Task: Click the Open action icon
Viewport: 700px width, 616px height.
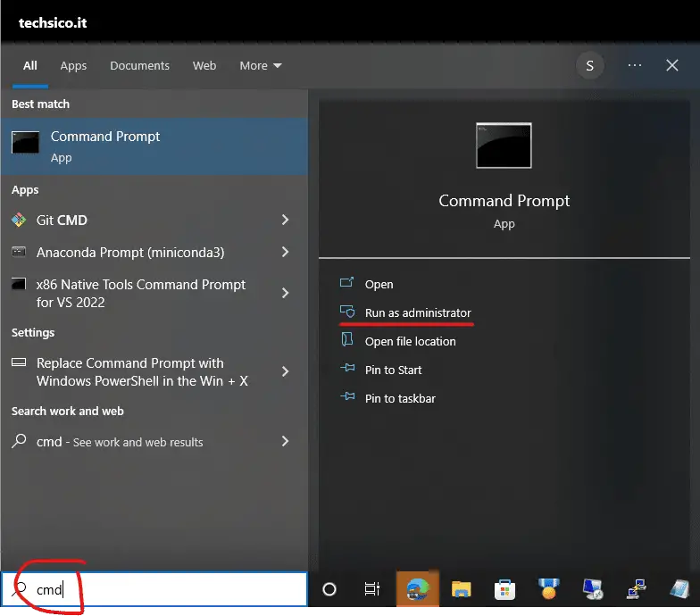Action: coord(346,282)
